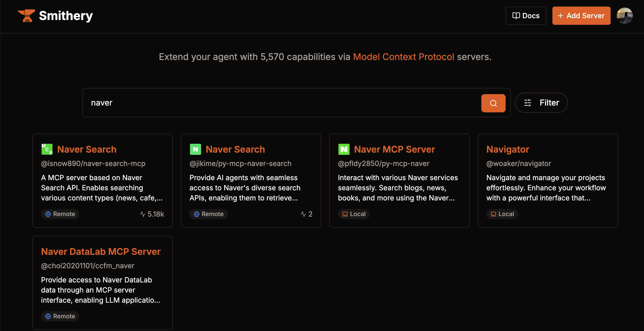Open the user profile avatar
Viewport: 644px width, 331px height.
coord(625,16)
